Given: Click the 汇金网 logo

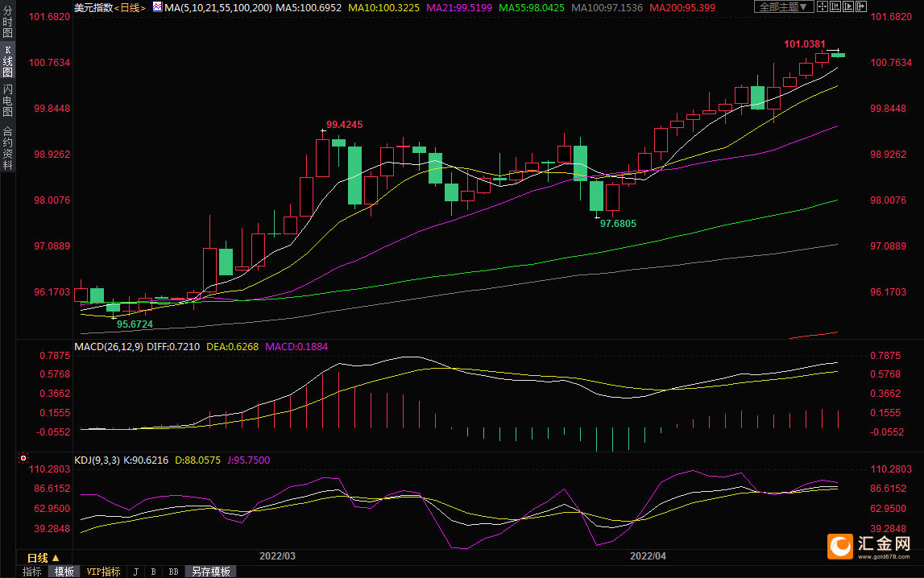Looking at the screenshot, I should (870, 546).
